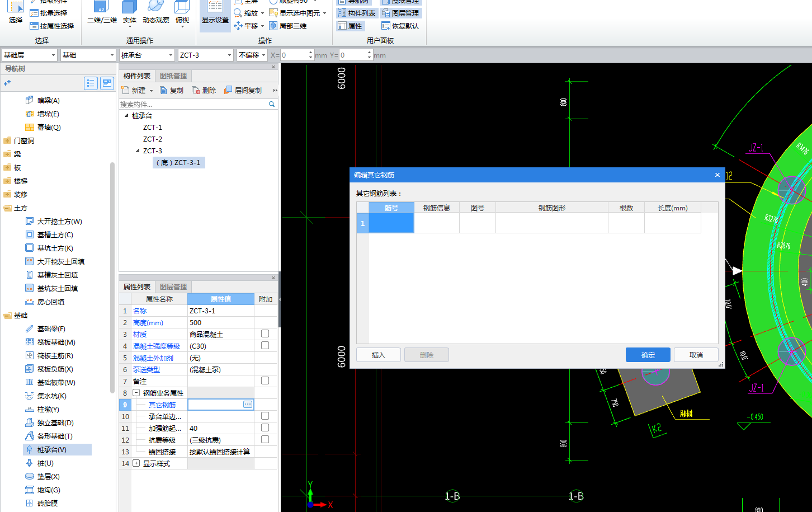Switch to 属性列表 tab
The height and width of the screenshot is (512, 812).
(x=137, y=286)
